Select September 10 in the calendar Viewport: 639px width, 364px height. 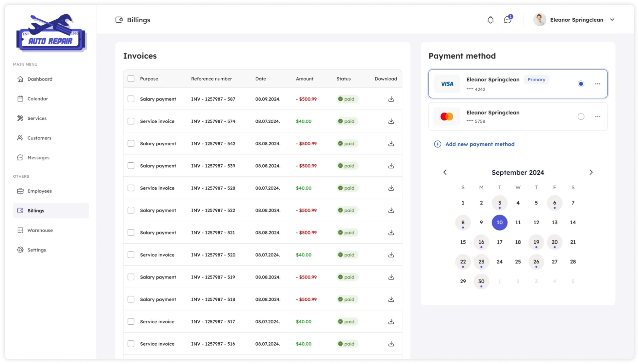500,223
